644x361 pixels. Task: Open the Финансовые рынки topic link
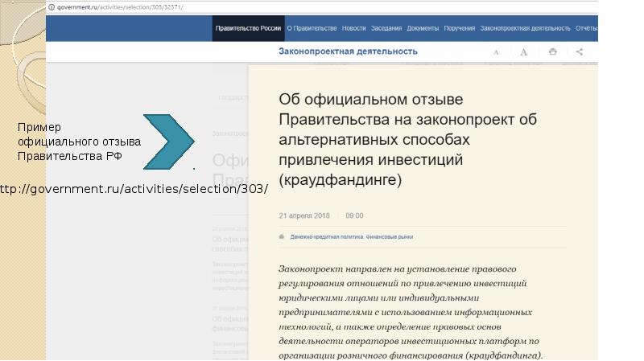390,237
